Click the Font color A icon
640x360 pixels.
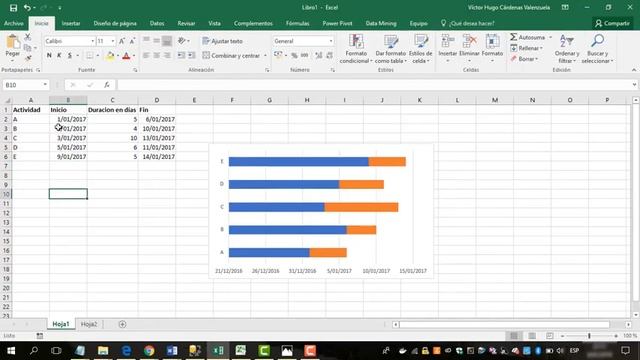tap(126, 56)
